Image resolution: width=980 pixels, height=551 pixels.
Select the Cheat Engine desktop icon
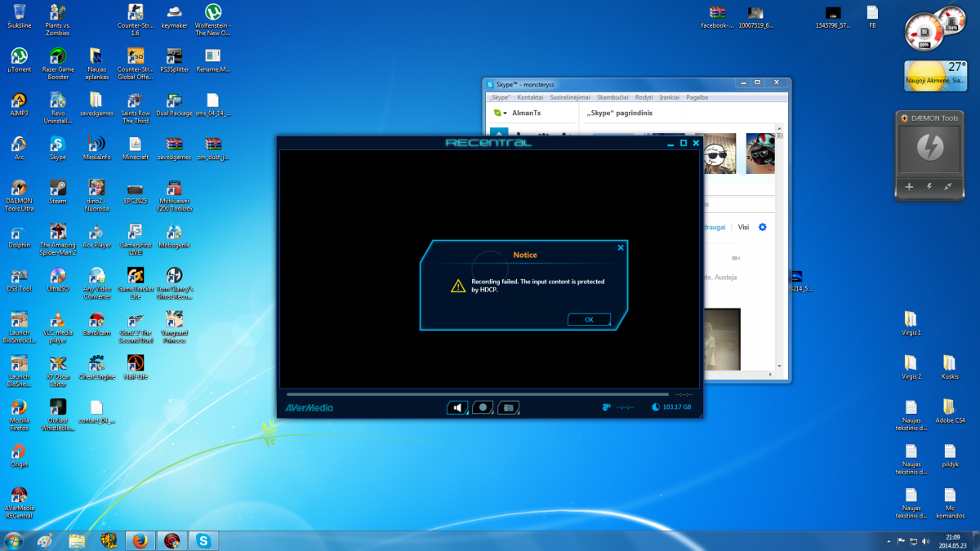[96, 368]
